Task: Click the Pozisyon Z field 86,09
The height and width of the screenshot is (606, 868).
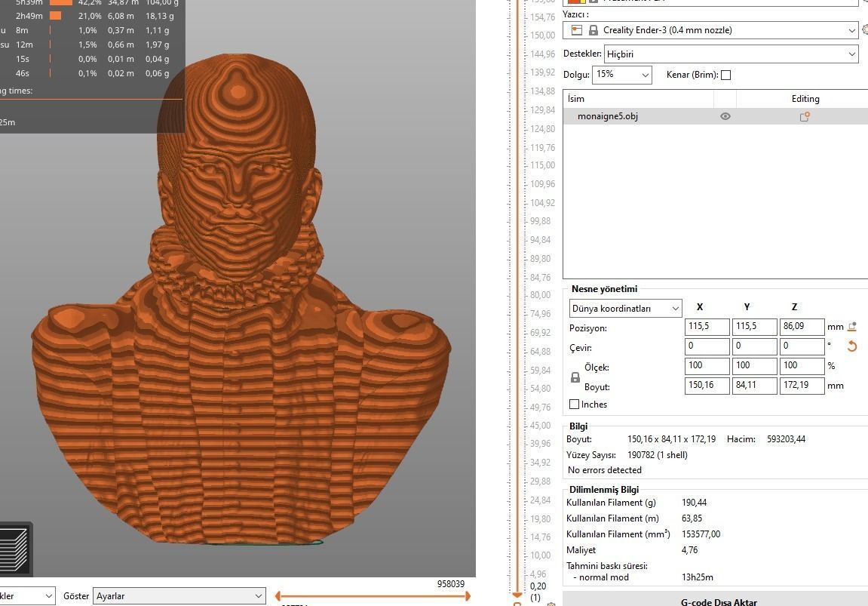Action: click(x=802, y=327)
